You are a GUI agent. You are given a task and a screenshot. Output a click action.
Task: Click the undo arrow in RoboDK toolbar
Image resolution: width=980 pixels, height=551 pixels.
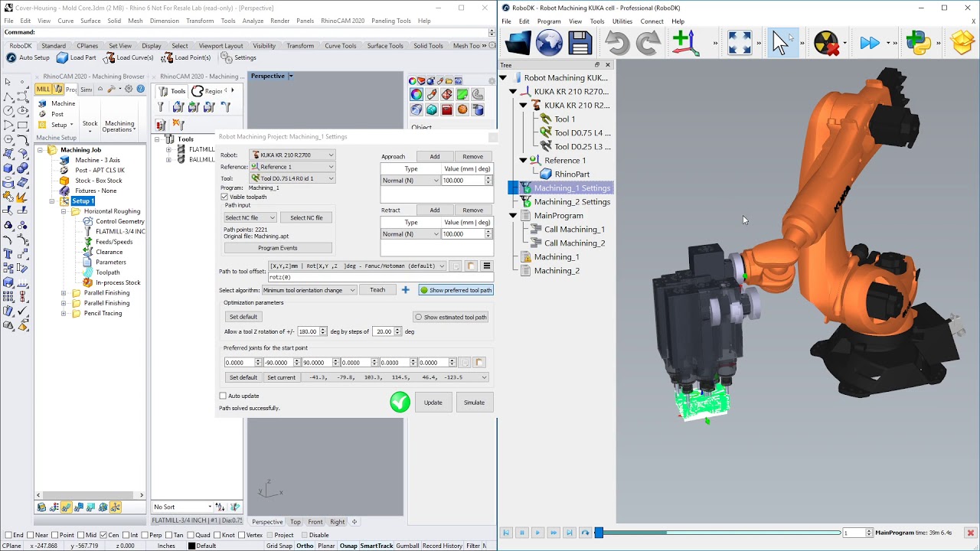coord(617,43)
